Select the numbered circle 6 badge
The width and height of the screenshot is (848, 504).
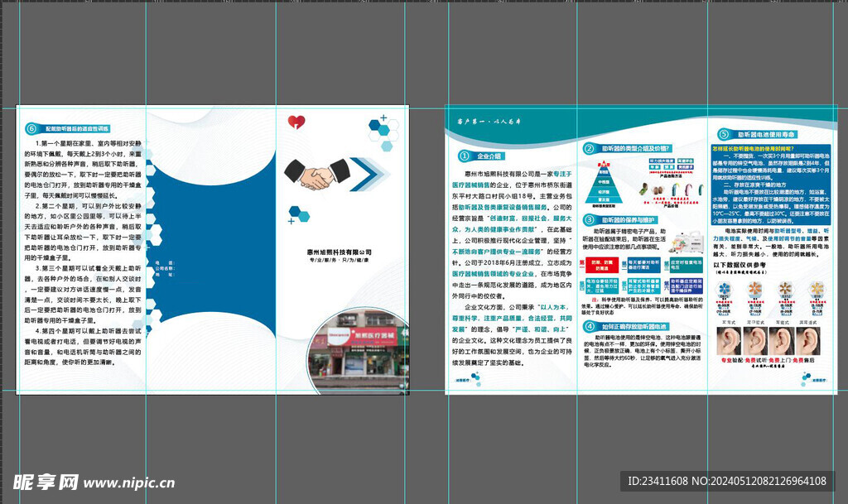[x=31, y=128]
